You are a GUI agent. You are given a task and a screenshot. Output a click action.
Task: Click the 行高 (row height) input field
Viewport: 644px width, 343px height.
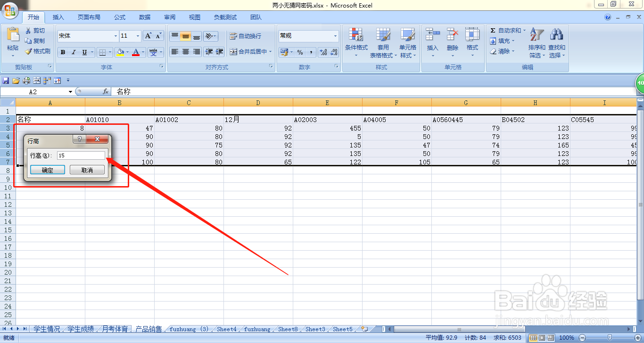click(81, 155)
